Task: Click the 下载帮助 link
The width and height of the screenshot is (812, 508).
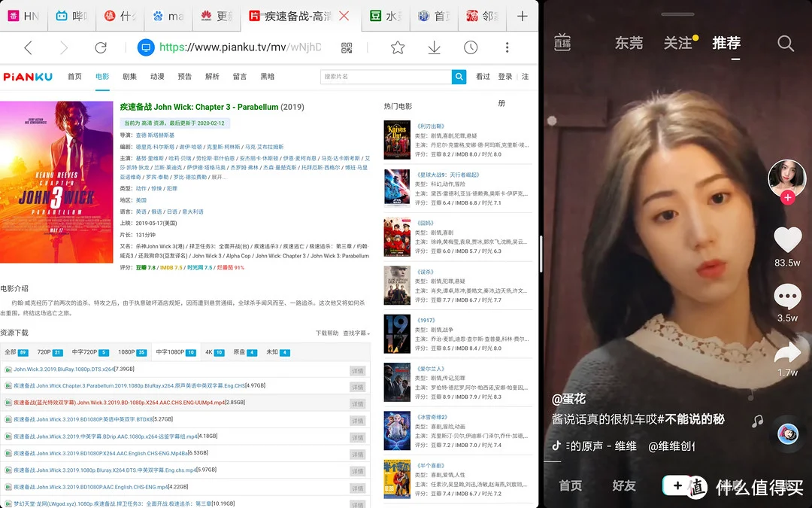Action: click(327, 333)
